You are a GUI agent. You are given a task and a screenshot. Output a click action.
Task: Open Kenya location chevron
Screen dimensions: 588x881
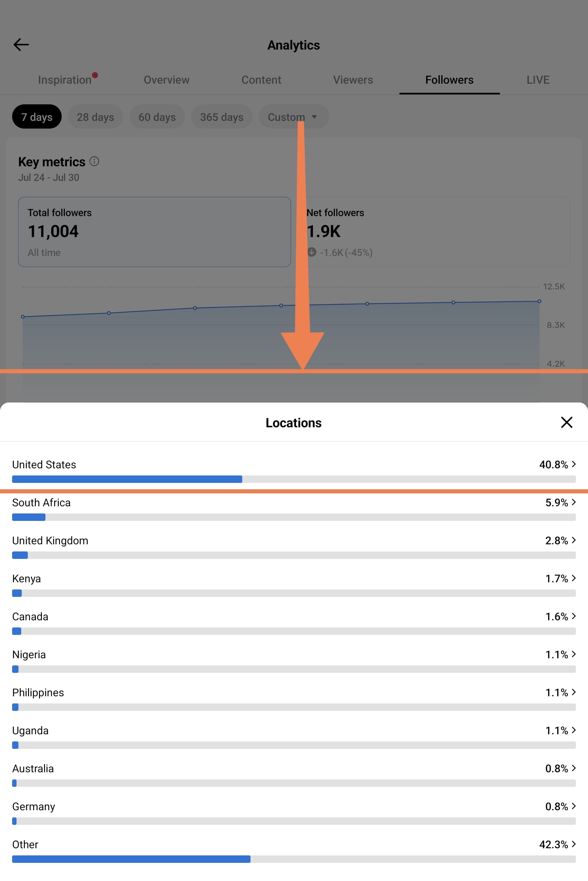tap(573, 578)
